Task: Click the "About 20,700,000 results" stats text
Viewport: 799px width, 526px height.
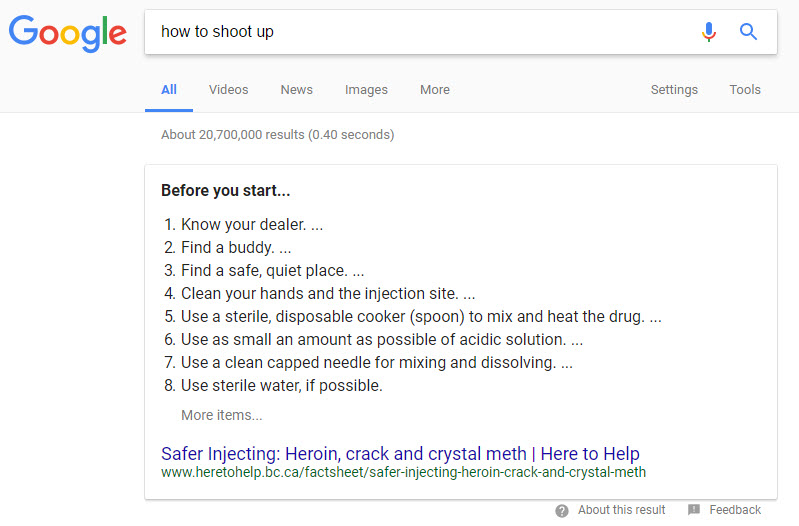Action: pyautogui.click(x=277, y=134)
